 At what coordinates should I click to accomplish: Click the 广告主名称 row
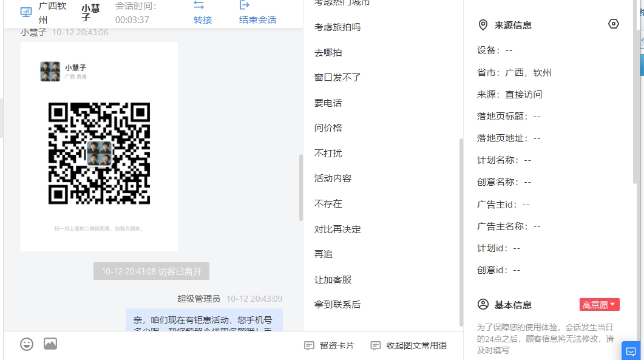509,226
